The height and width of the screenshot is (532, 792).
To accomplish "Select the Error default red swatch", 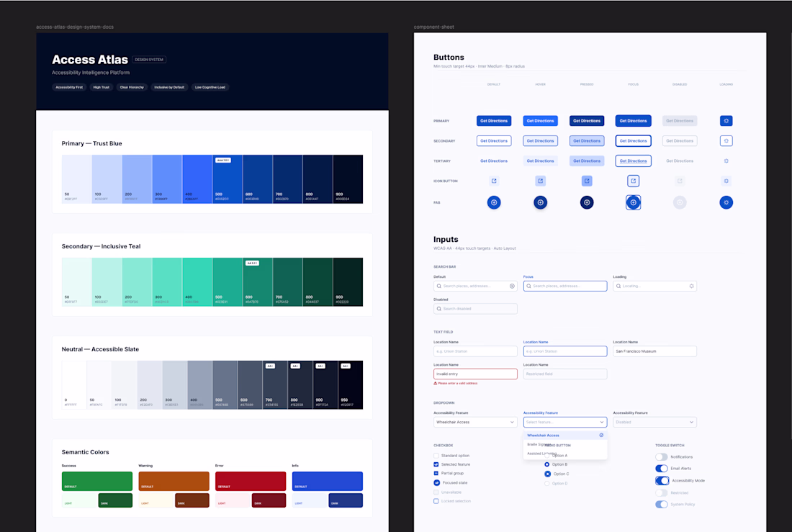I will pos(251,482).
